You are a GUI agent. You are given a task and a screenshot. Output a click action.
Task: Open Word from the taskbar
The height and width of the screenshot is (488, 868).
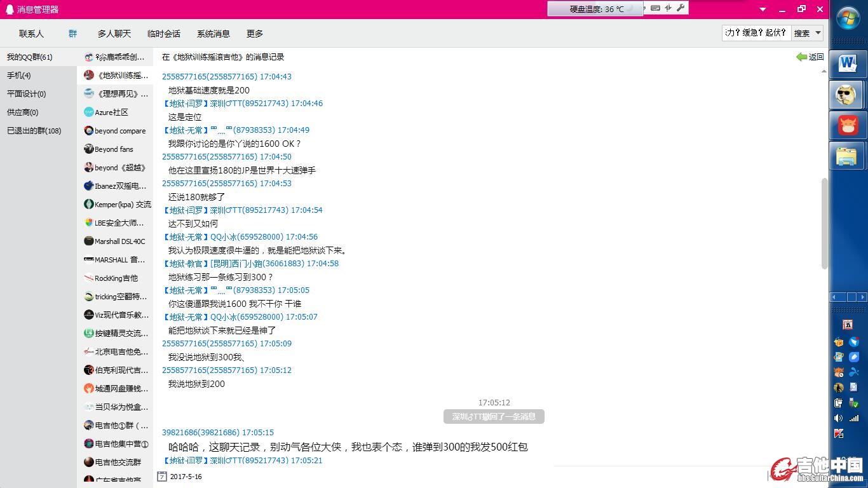[x=848, y=64]
